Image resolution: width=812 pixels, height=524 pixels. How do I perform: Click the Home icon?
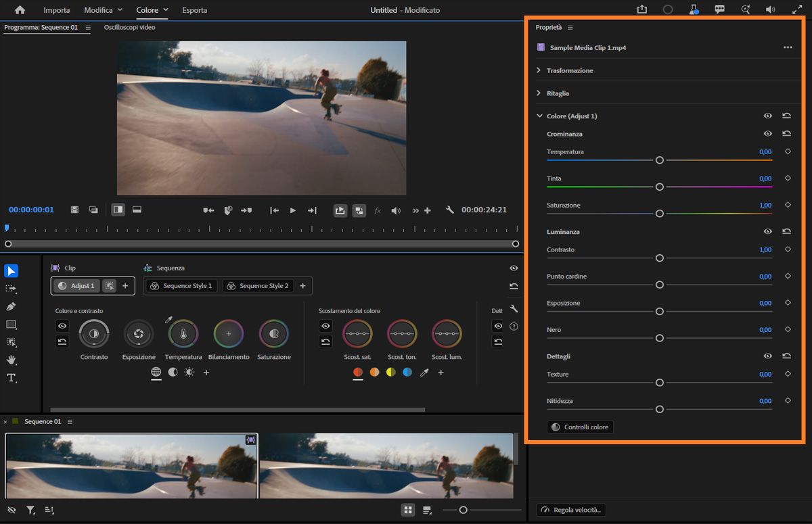[20, 10]
